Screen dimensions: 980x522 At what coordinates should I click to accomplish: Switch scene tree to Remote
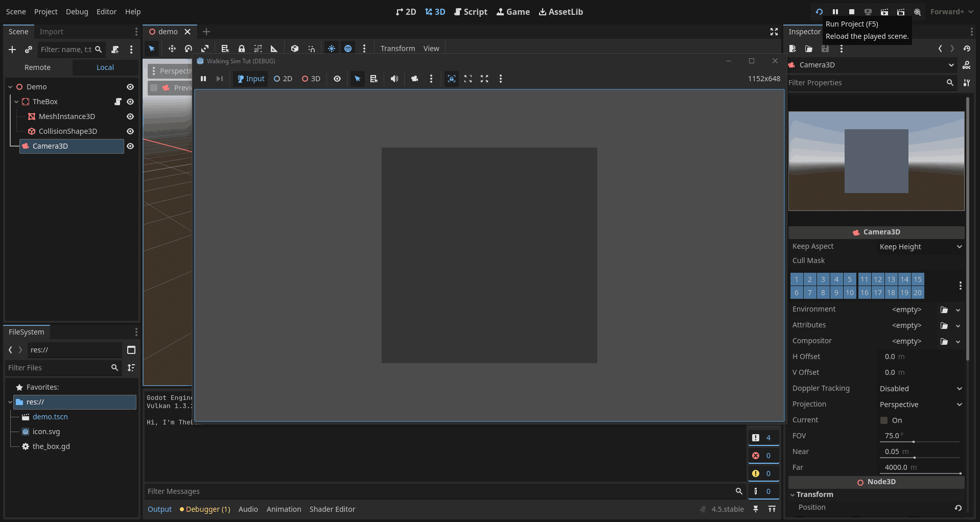click(38, 67)
